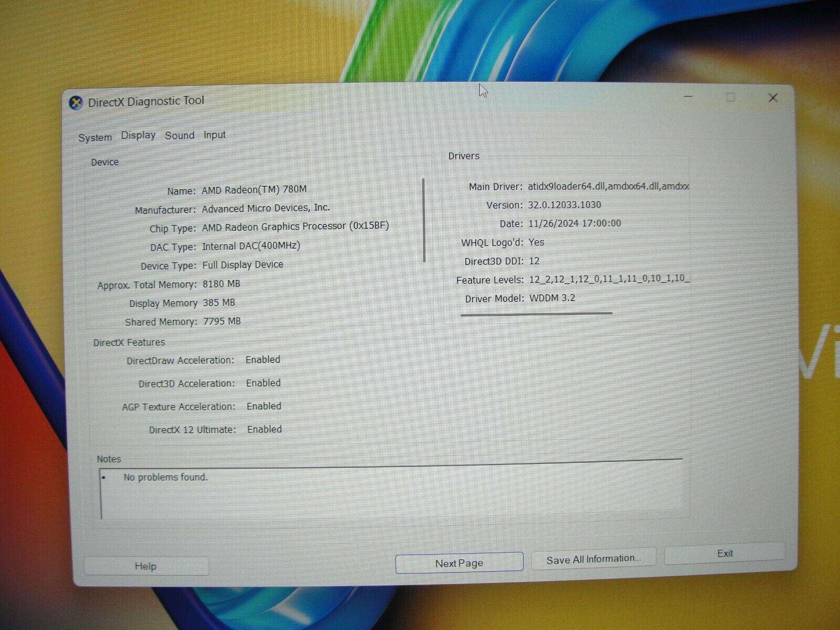Click the Device section vertical scrollbar
Screen dimensions: 840x630
tap(424, 220)
